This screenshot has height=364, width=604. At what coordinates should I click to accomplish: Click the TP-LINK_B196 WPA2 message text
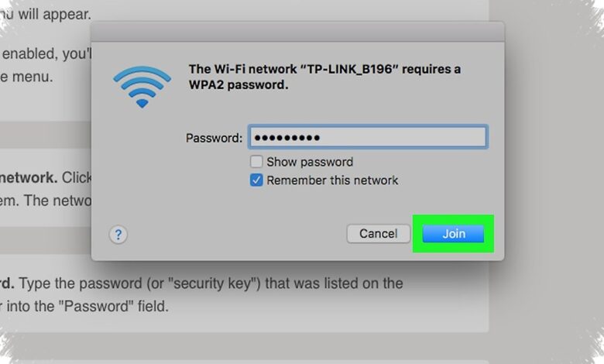[x=324, y=77]
